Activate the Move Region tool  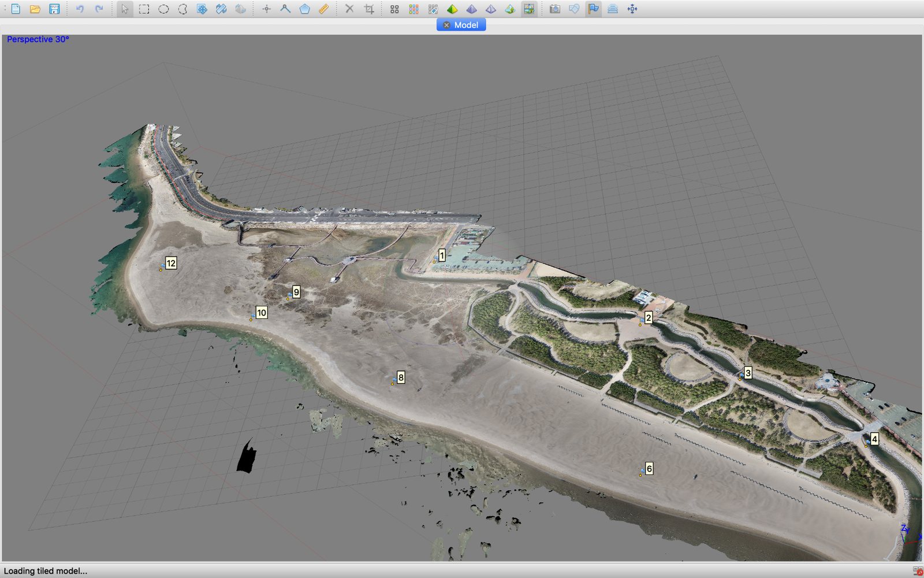click(x=202, y=9)
